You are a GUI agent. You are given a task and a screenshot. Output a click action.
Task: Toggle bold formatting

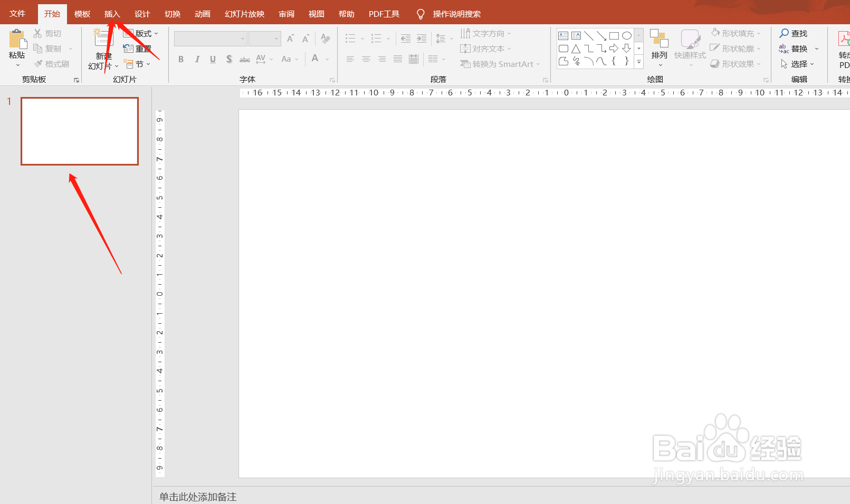click(181, 59)
